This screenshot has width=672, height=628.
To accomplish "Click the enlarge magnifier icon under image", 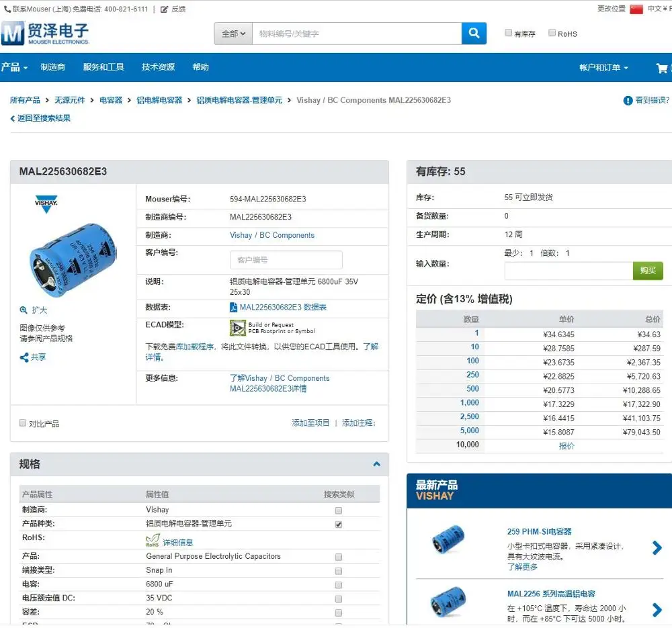I will [24, 310].
